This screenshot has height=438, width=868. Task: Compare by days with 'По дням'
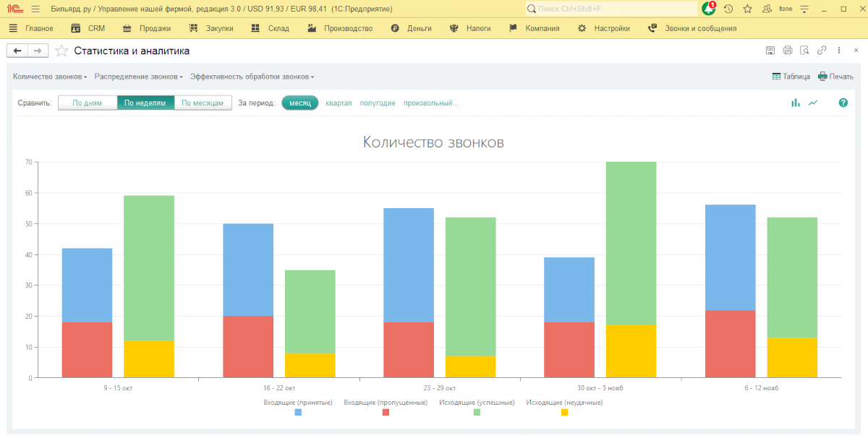pos(88,103)
